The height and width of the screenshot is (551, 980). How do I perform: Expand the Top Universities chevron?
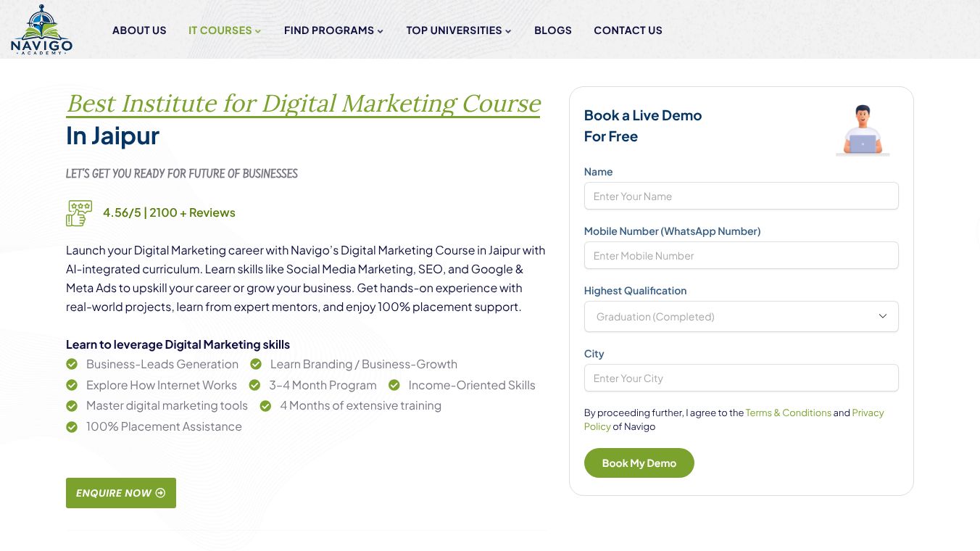[508, 31]
